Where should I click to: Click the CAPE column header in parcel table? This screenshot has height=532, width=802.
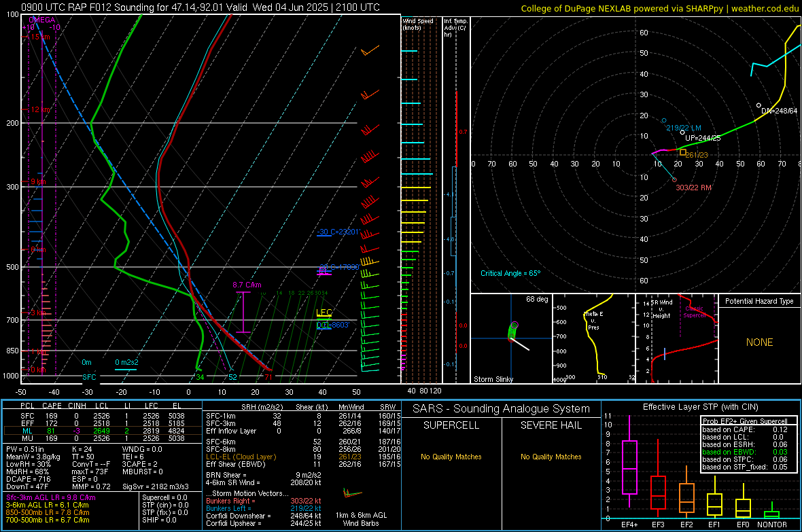click(52, 406)
